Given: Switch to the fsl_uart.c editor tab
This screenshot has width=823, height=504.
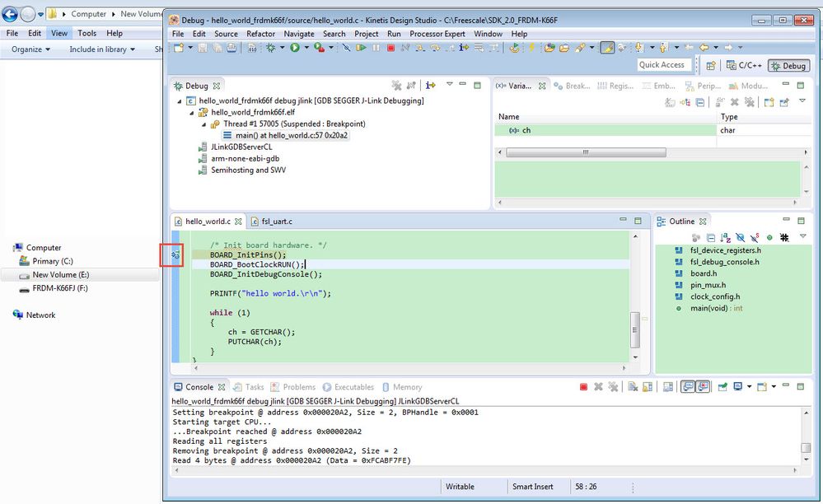Looking at the screenshot, I should (x=272, y=222).
